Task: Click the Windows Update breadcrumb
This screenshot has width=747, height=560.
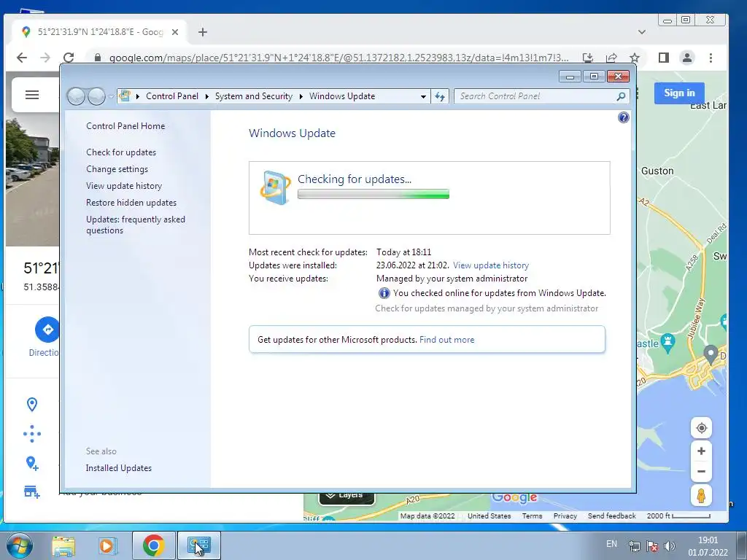Action: 342,96
